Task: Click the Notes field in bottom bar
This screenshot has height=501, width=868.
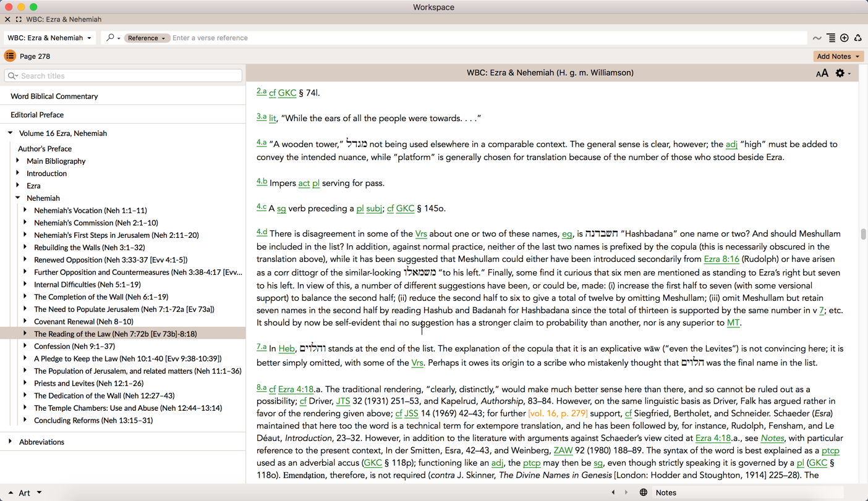Action: coord(748,493)
